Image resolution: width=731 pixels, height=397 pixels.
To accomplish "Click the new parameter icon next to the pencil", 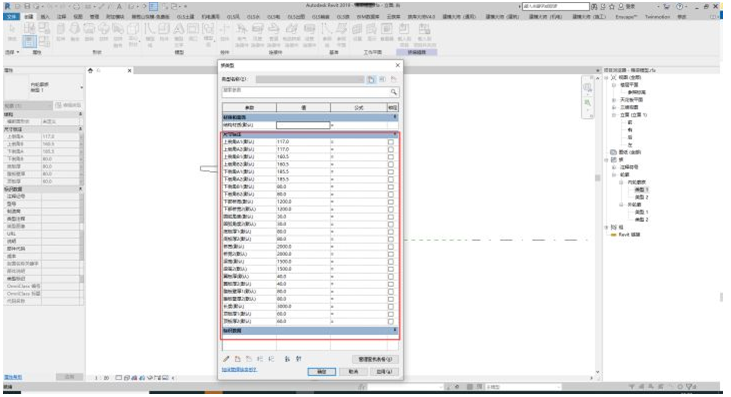I will tap(237, 359).
